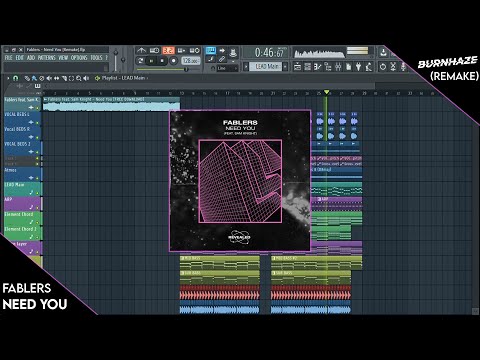Open the FILE menu

[x=9, y=58]
